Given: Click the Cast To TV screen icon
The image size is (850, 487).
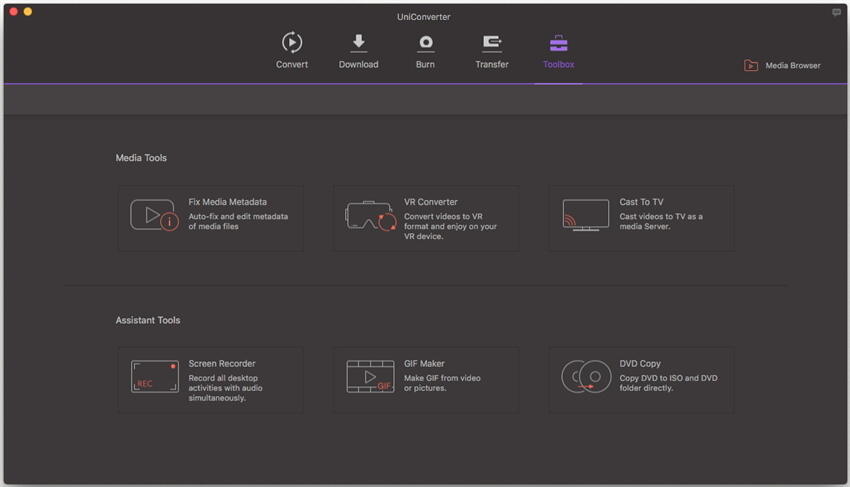Looking at the screenshot, I should [585, 215].
